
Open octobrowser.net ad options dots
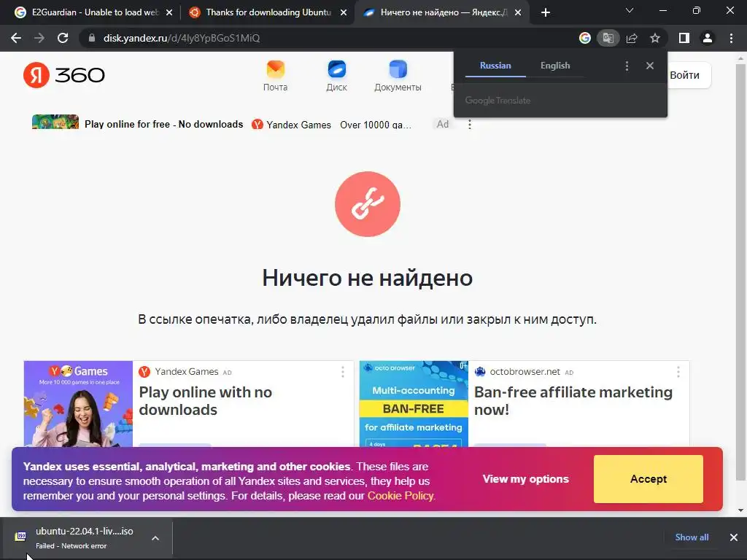pyautogui.click(x=678, y=372)
